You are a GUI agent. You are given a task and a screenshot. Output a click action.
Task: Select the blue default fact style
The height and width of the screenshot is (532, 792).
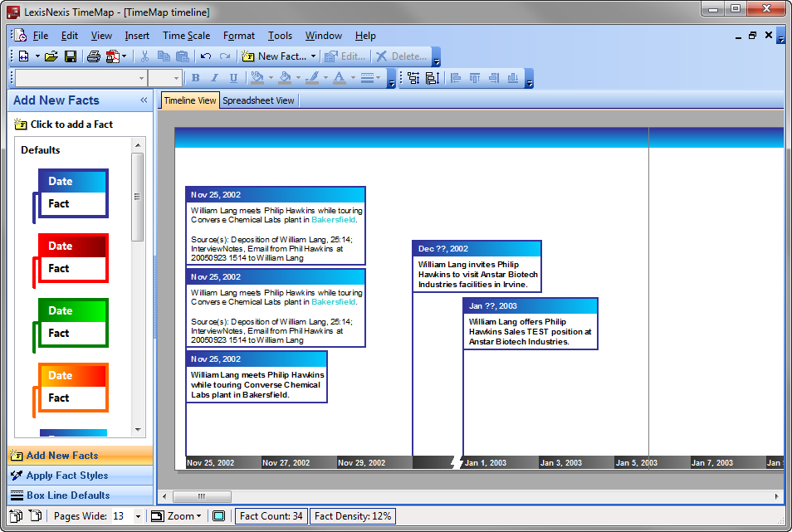pyautogui.click(x=71, y=195)
